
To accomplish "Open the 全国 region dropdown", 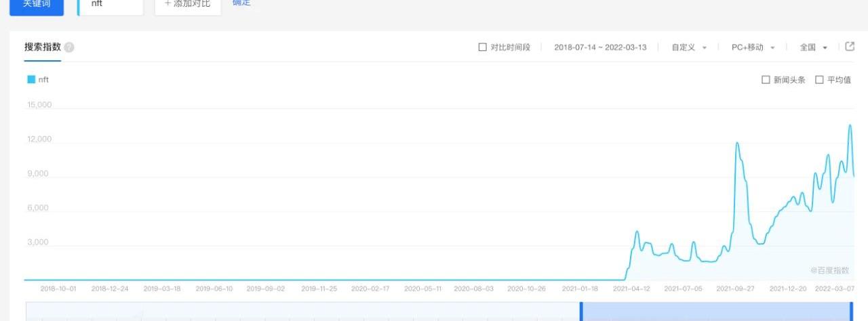I will point(813,47).
